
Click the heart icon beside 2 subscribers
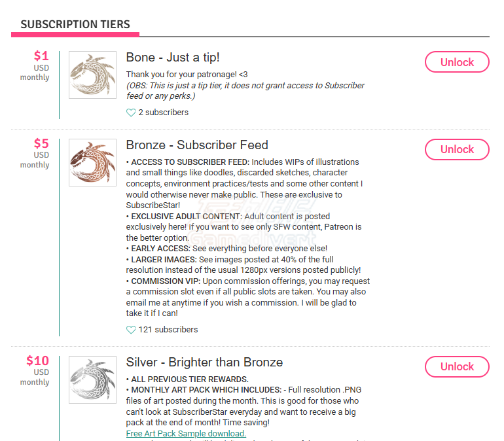tap(131, 113)
